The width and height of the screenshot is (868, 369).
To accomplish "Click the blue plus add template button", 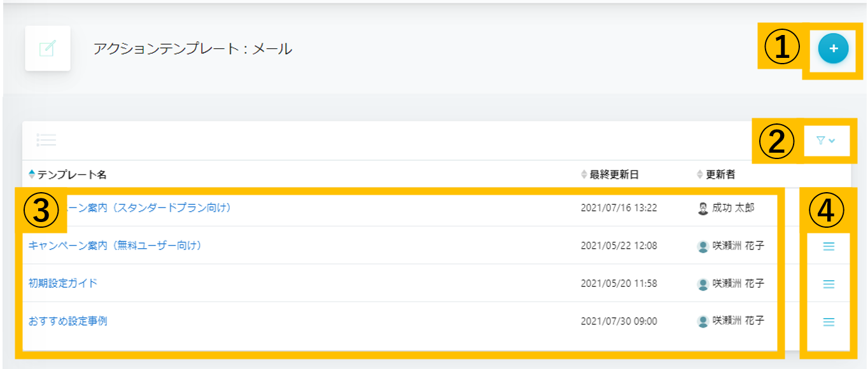I will [x=833, y=48].
